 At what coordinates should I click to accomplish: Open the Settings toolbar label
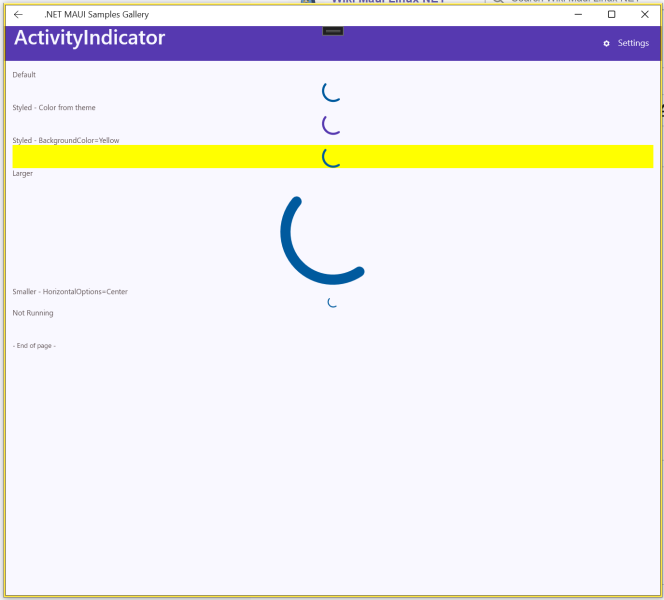[x=633, y=43]
